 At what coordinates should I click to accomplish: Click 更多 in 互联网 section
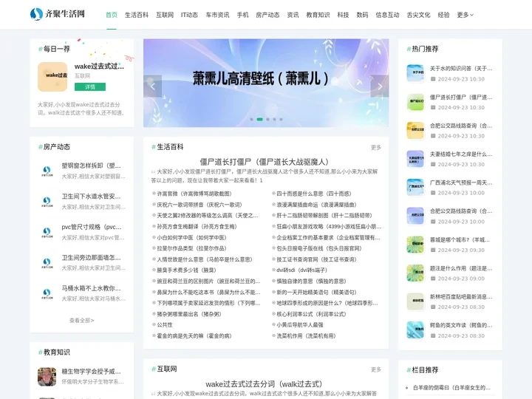[376, 369]
